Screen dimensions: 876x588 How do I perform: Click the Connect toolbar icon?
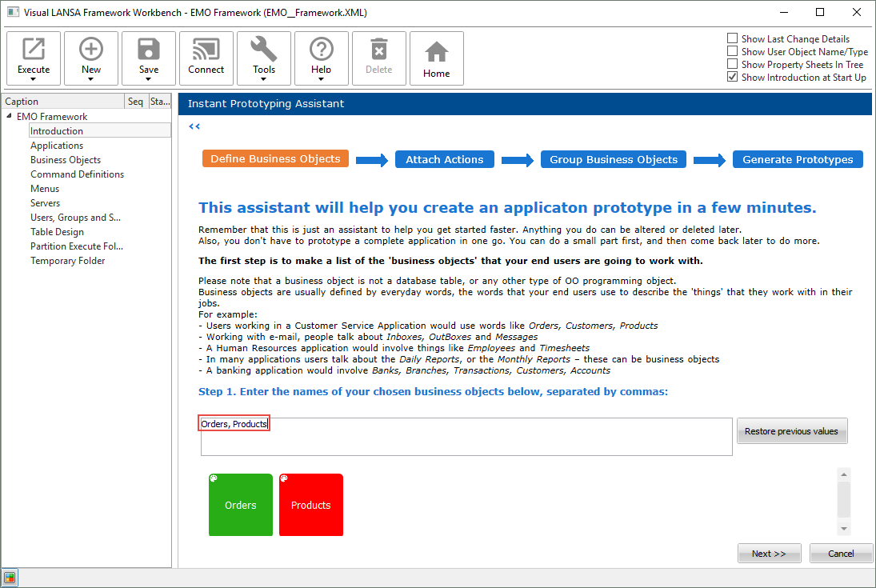click(x=206, y=49)
